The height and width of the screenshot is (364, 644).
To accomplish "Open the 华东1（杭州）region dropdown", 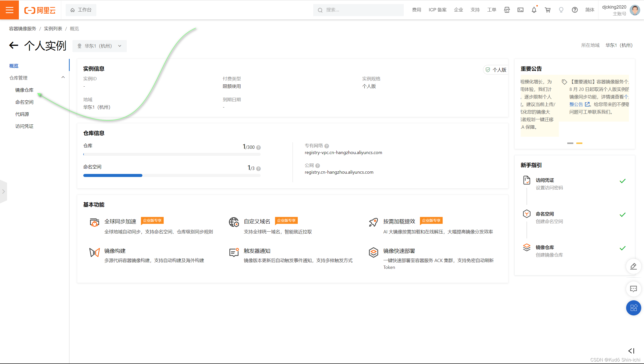I will pos(100,46).
